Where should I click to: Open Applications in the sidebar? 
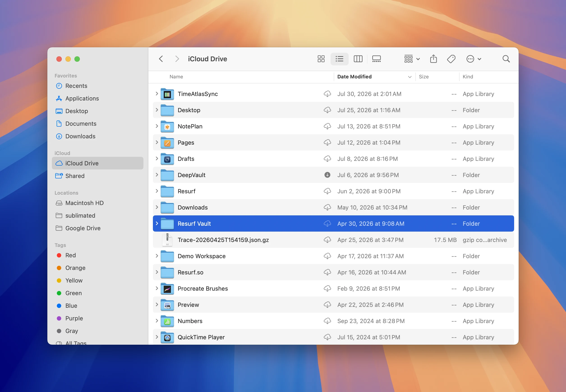tap(97, 98)
